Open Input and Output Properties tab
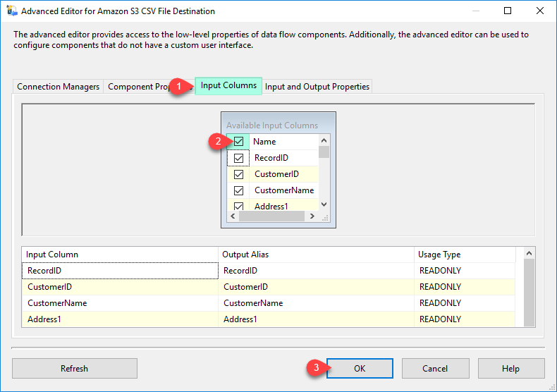Screen dimensions: 557x392 pos(317,87)
